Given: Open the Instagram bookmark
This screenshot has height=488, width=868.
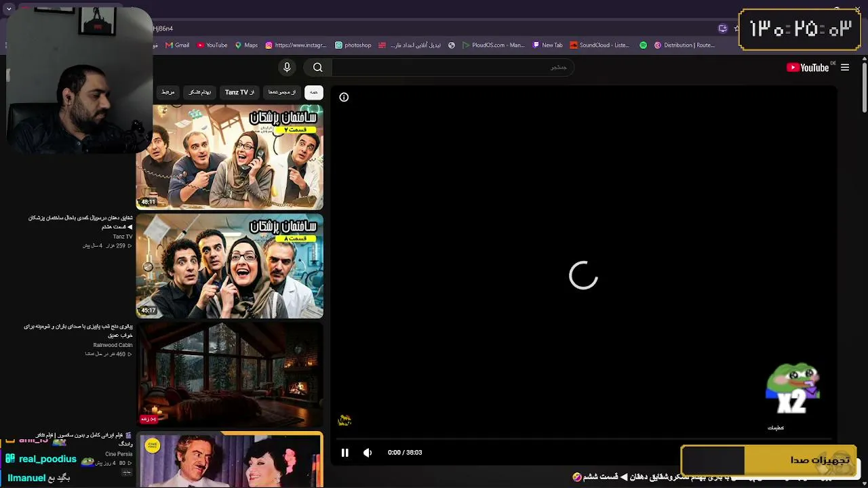Looking at the screenshot, I should pos(296,45).
